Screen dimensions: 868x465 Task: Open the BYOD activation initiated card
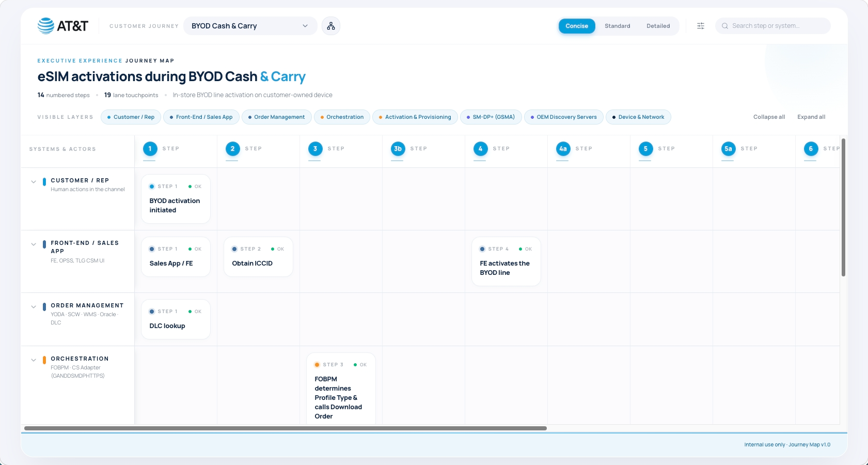[x=176, y=199]
